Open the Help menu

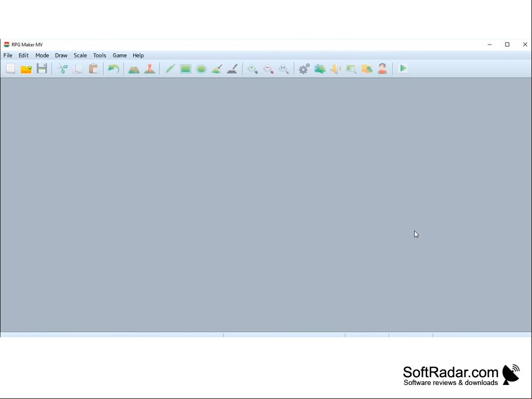pyautogui.click(x=138, y=56)
